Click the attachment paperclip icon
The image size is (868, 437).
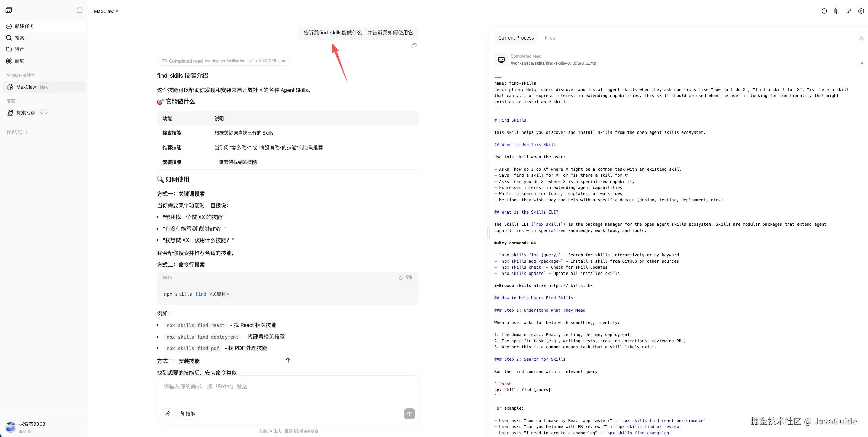pyautogui.click(x=168, y=414)
